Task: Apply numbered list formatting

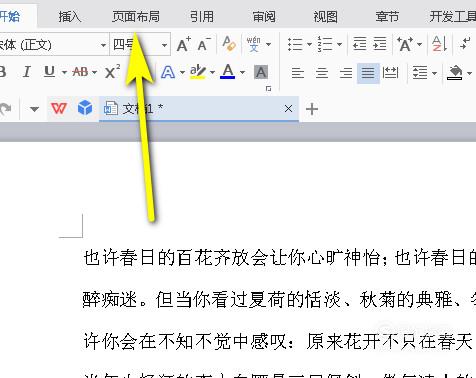Action: (x=325, y=44)
